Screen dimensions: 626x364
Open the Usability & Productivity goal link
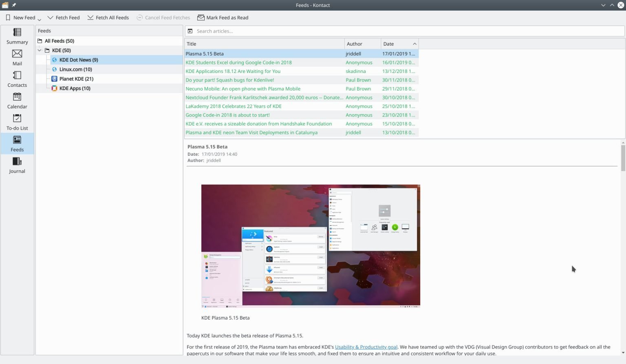pyautogui.click(x=366, y=347)
